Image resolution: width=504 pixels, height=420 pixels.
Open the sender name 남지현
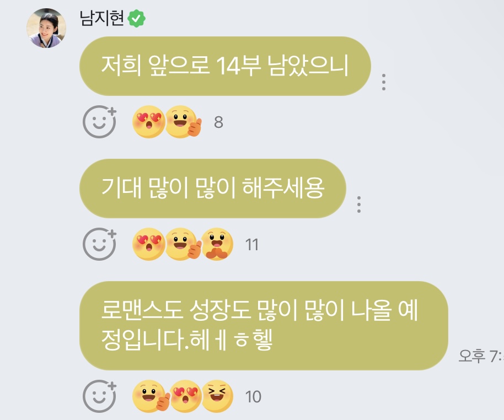pyautogui.click(x=101, y=18)
